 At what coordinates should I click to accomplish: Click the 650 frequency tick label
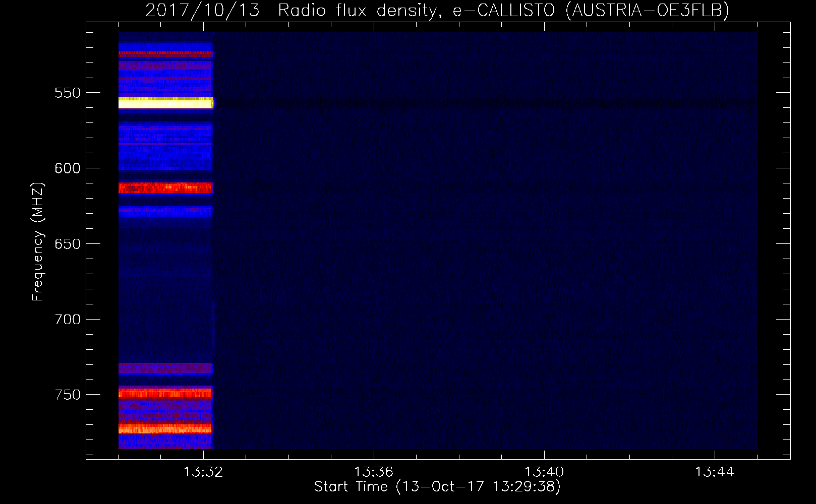[68, 244]
